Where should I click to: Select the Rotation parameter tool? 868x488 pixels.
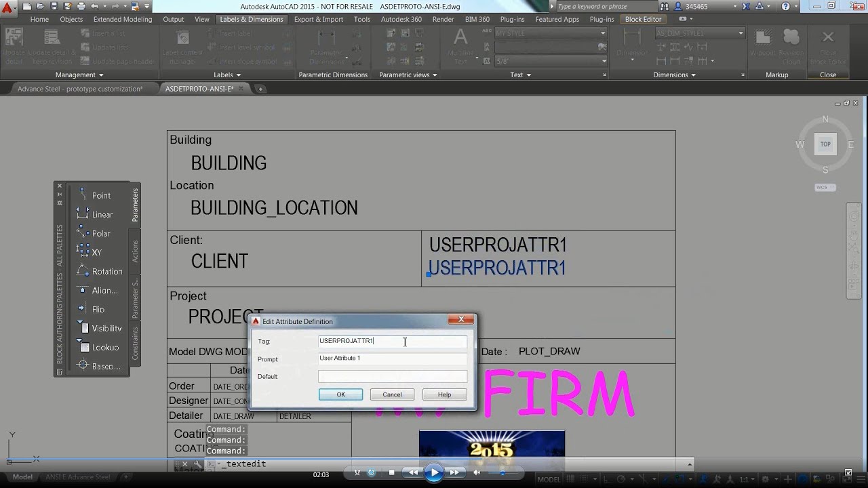[99, 271]
